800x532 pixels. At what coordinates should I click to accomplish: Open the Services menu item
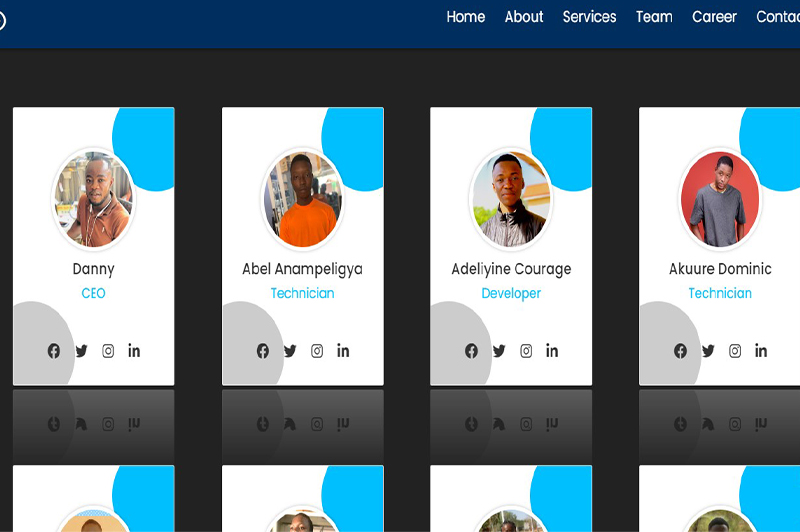(589, 17)
